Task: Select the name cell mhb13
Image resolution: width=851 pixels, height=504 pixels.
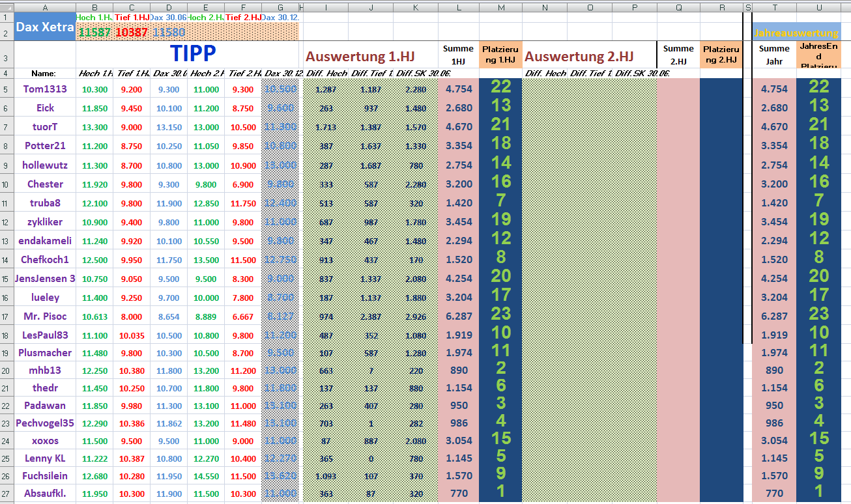Action: (45, 370)
